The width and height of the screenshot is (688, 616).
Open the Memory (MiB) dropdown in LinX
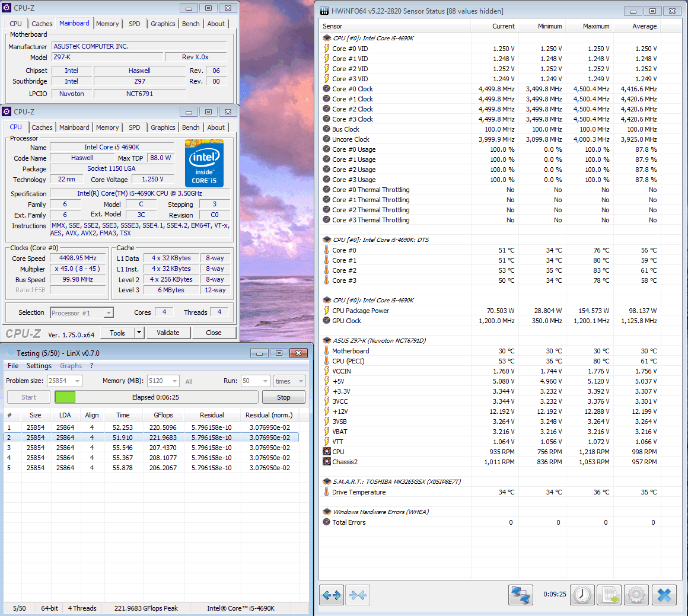[174, 381]
